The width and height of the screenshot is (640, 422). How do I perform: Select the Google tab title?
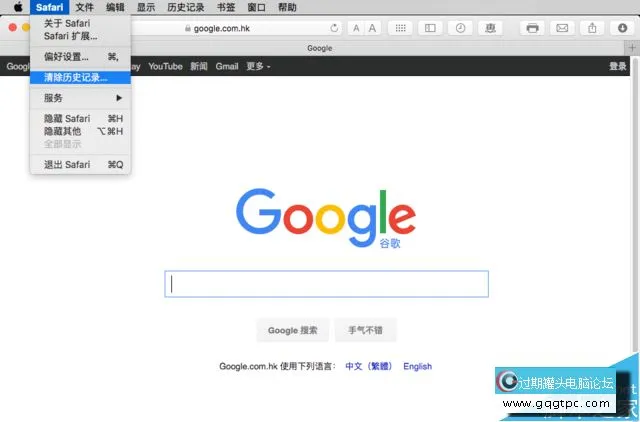pyautogui.click(x=320, y=48)
